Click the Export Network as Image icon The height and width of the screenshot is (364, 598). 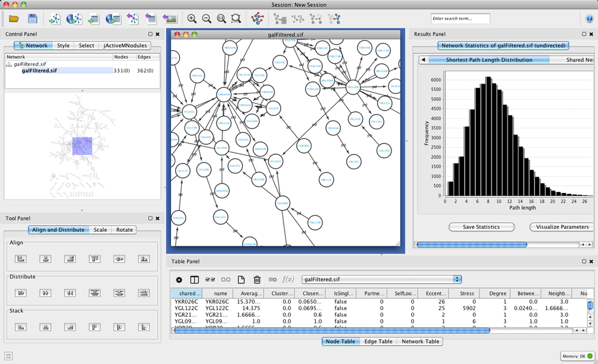[x=169, y=19]
